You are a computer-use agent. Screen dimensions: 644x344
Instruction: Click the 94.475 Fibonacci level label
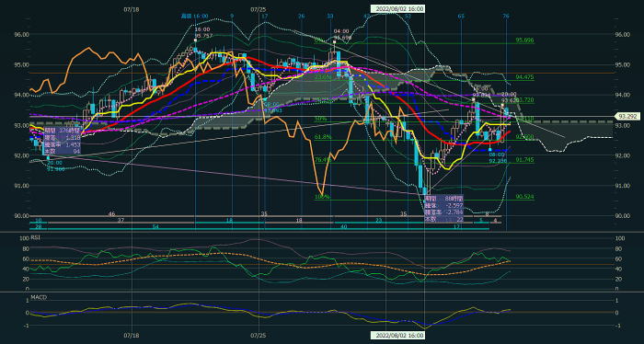pyautogui.click(x=524, y=77)
